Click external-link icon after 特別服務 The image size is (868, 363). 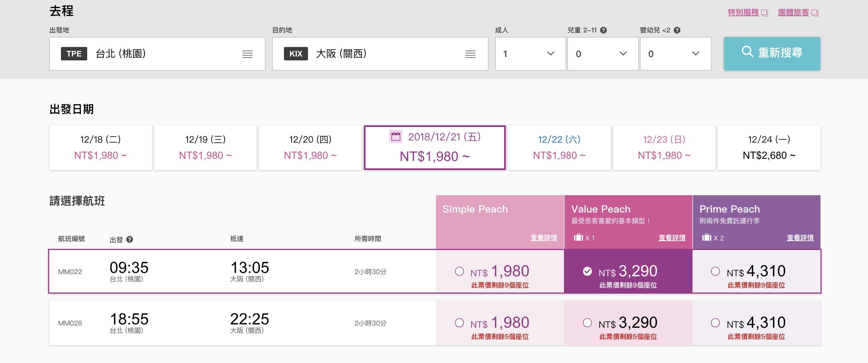[765, 13]
